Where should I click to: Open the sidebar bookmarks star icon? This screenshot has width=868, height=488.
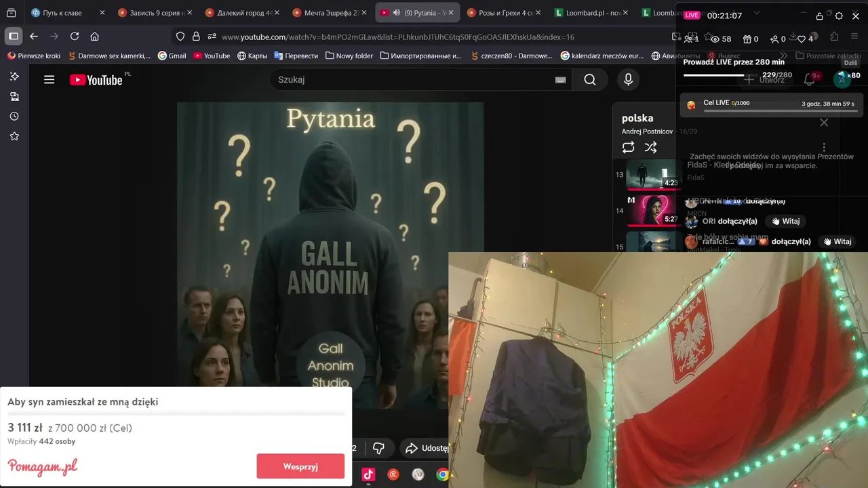click(14, 136)
